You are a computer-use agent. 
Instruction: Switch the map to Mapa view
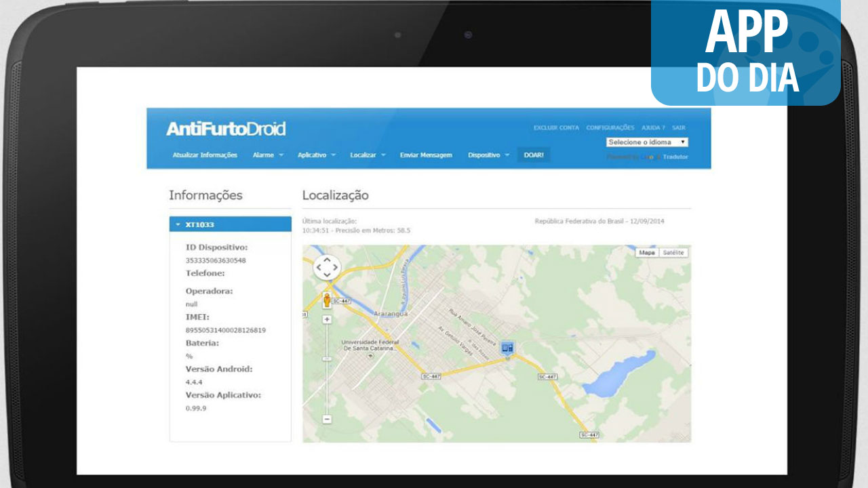[647, 252]
